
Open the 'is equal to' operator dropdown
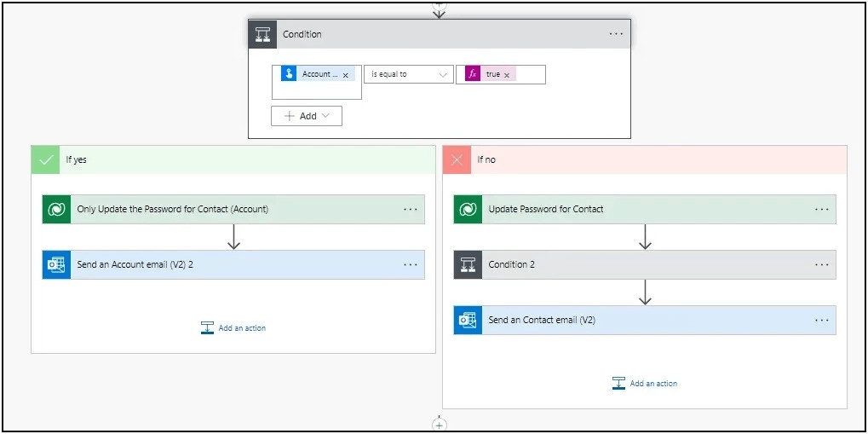408,75
